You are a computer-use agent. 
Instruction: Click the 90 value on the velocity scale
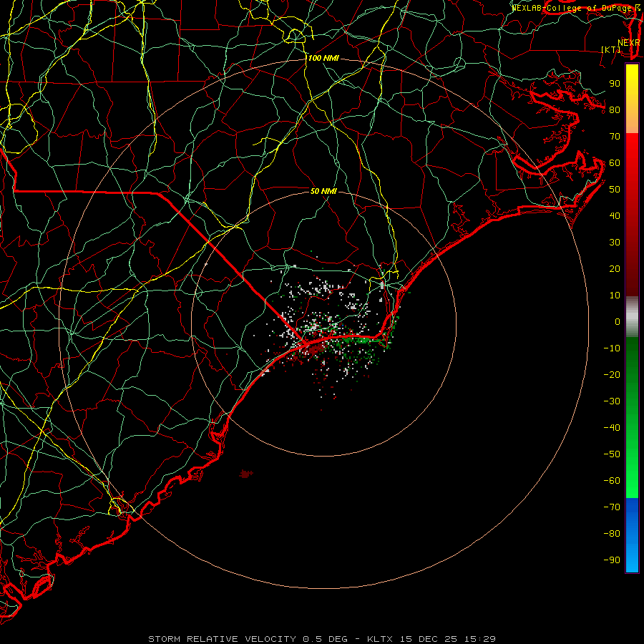[x=615, y=84]
